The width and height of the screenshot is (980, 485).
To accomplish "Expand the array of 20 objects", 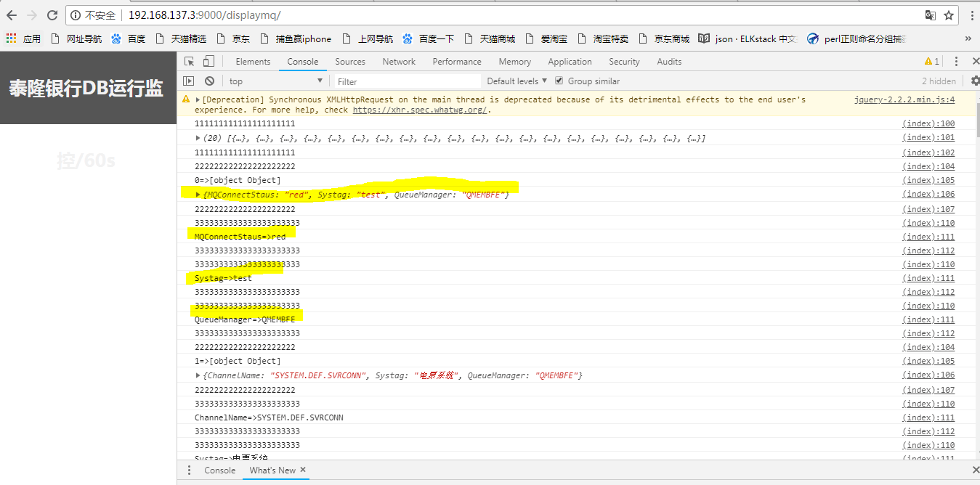I will (198, 138).
